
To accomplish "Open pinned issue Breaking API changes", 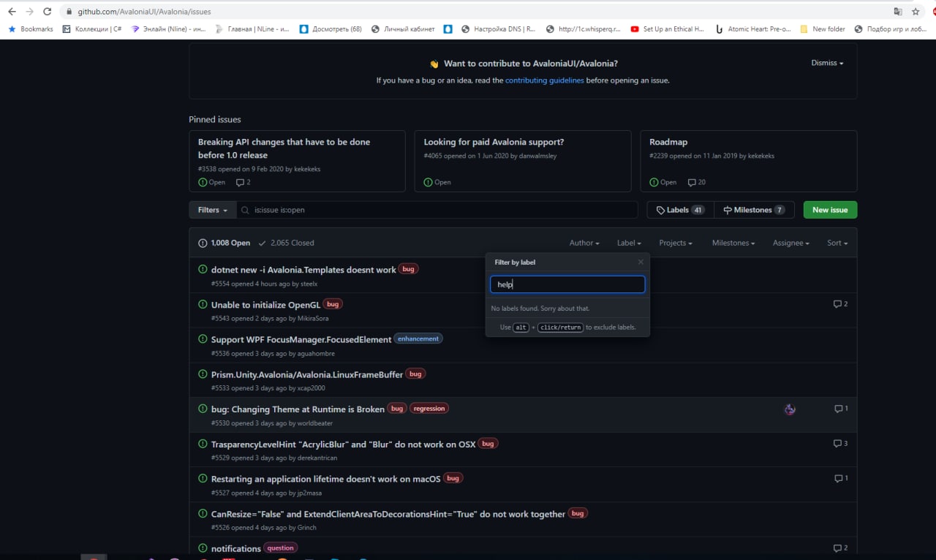I will 284,148.
